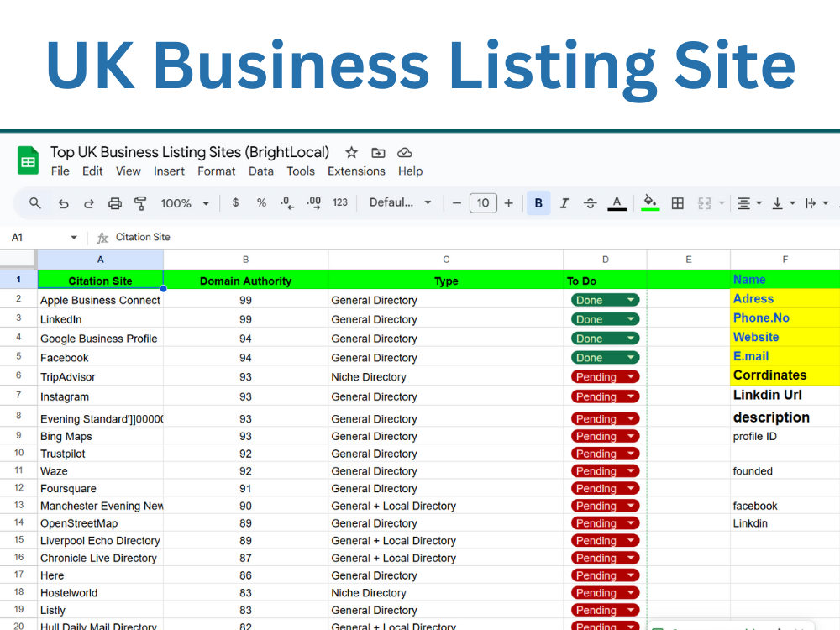Image resolution: width=840 pixels, height=630 pixels.
Task: Open the zoom 100% dropdown
Action: (184, 203)
